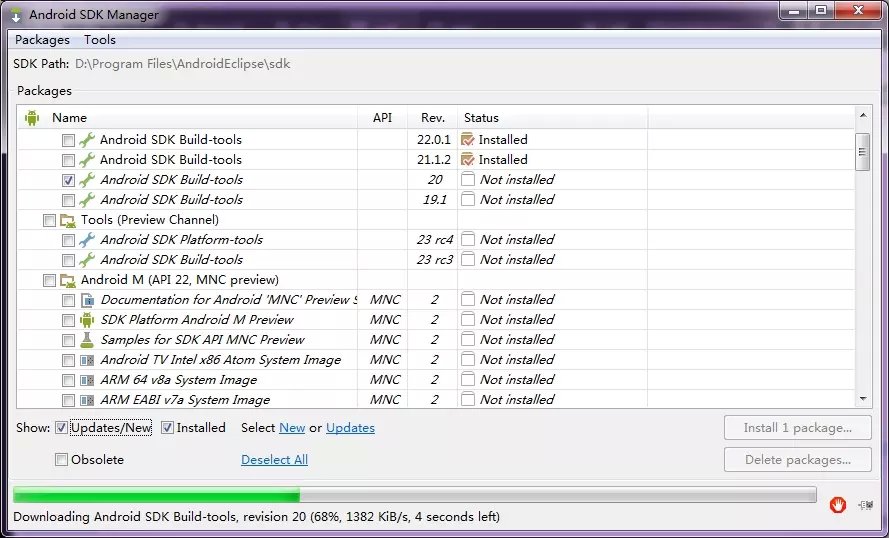Click Delete packages button
Viewport: 889px width, 538px height.
click(797, 460)
